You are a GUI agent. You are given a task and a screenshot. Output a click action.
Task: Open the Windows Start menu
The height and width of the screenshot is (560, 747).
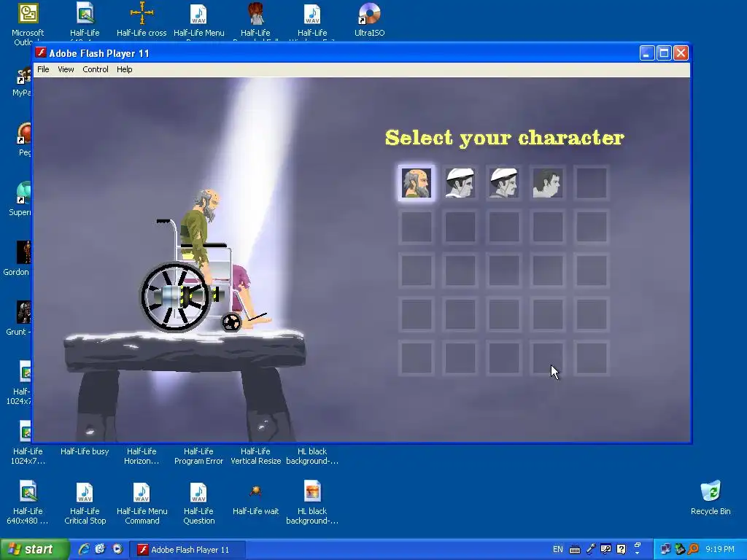34,549
